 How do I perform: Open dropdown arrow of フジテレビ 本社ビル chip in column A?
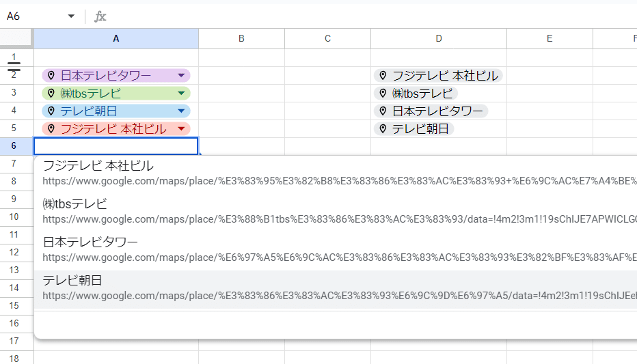(181, 128)
